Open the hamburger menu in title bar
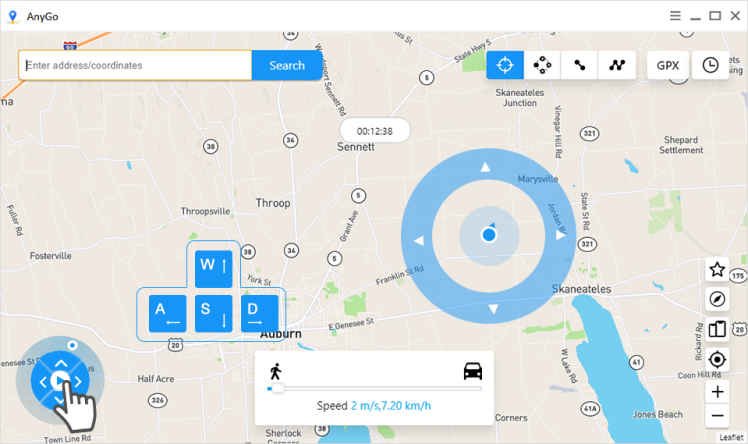Image resolution: width=748 pixels, height=444 pixels. pyautogui.click(x=675, y=16)
